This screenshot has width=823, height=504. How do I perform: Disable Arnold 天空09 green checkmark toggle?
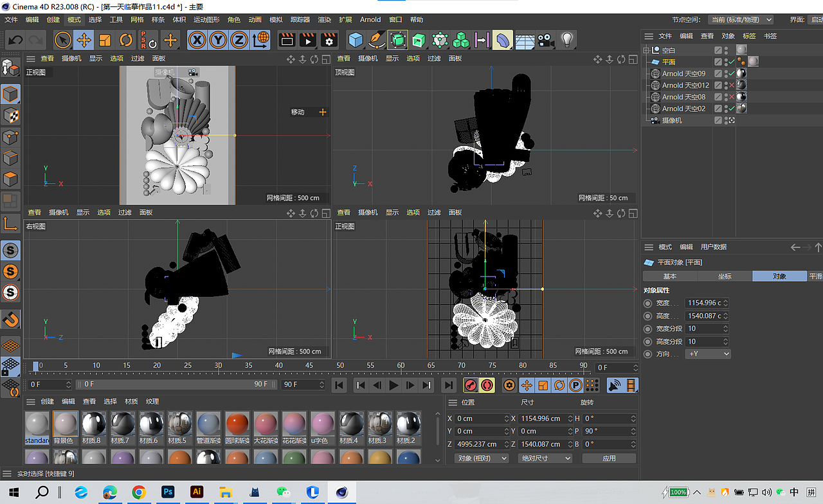pyautogui.click(x=731, y=73)
